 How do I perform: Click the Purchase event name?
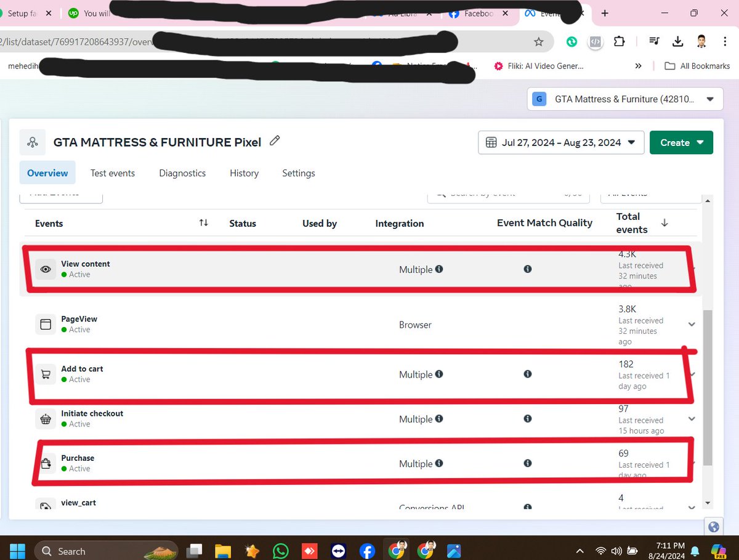[x=78, y=458]
